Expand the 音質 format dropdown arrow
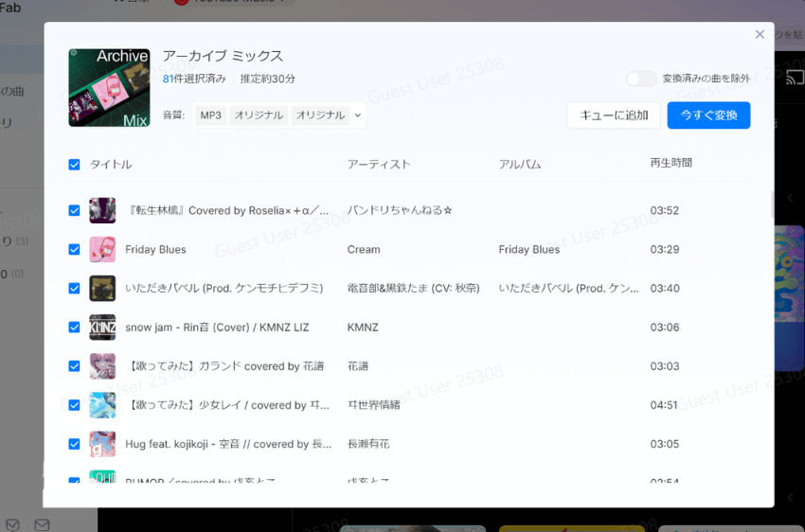The image size is (805, 532). tap(357, 115)
